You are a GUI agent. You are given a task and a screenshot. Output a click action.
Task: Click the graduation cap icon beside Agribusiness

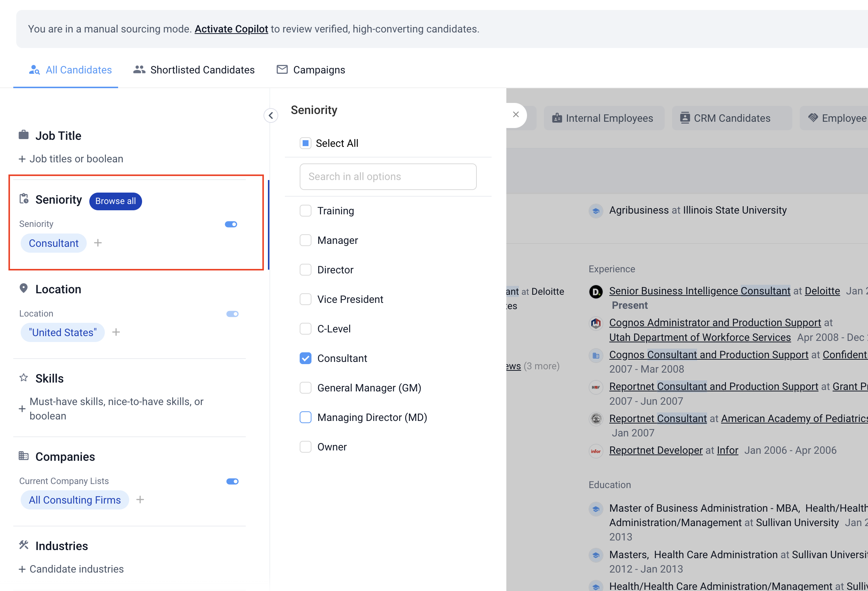[596, 211]
